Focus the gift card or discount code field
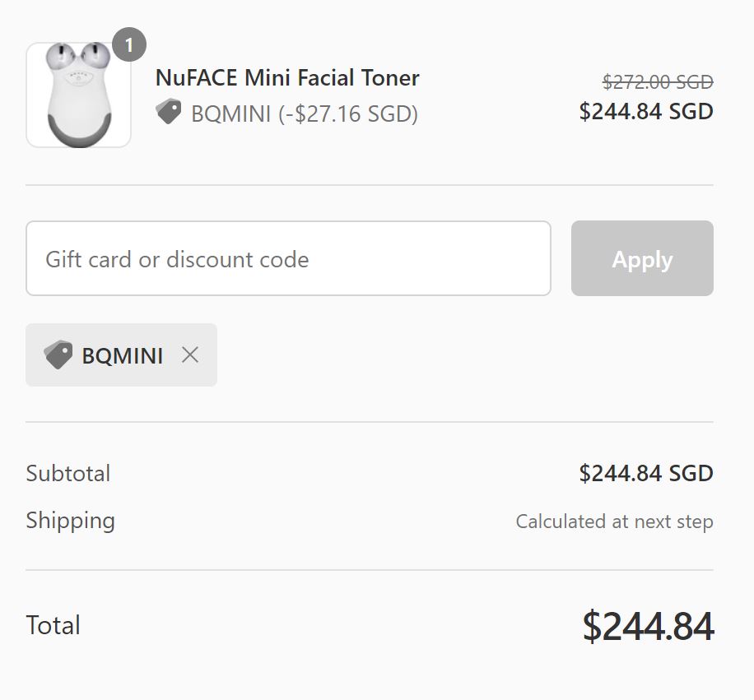The width and height of the screenshot is (754, 700). click(288, 258)
